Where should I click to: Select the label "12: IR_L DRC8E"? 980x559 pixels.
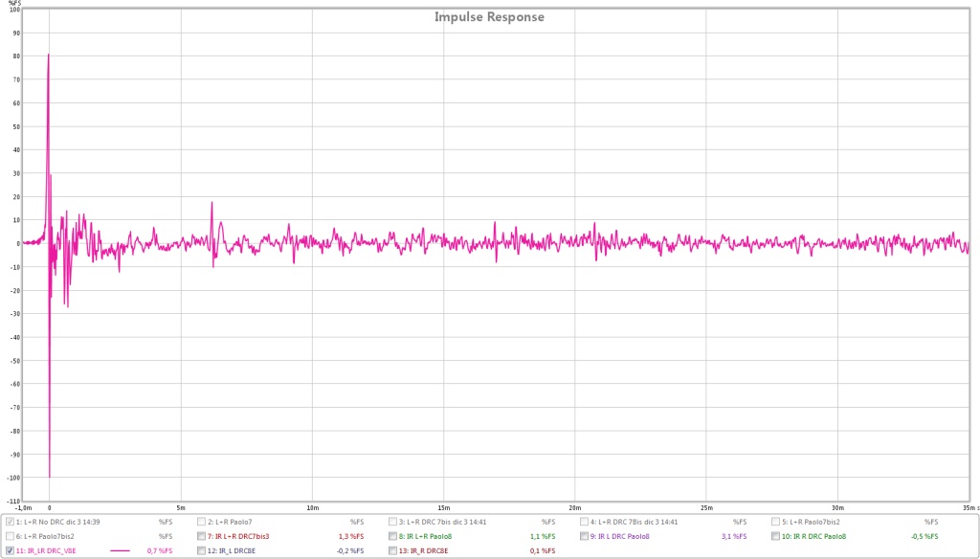point(232,551)
